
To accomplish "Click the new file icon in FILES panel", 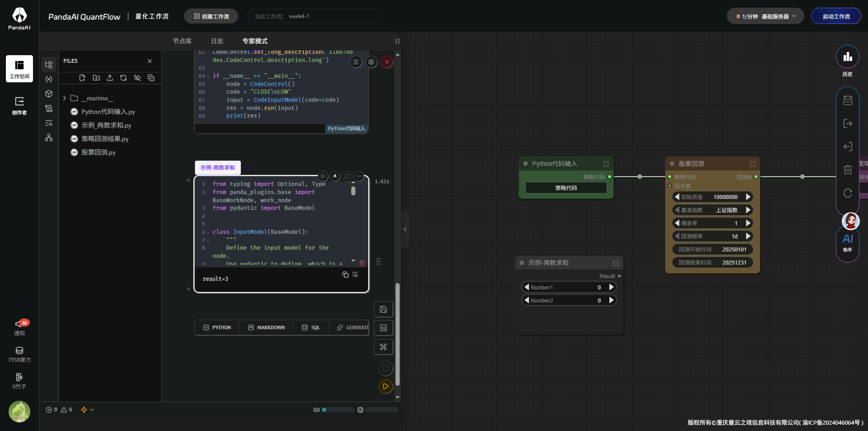I will pyautogui.click(x=82, y=78).
